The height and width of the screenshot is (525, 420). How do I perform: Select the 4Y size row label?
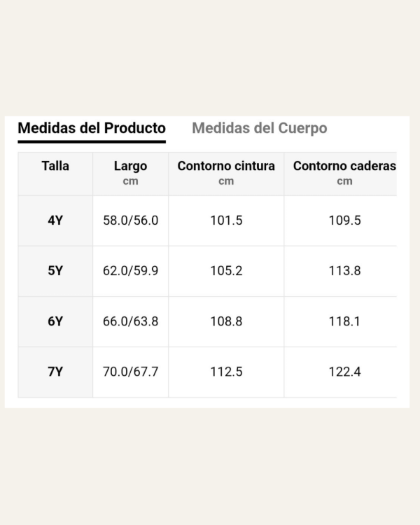pos(55,220)
